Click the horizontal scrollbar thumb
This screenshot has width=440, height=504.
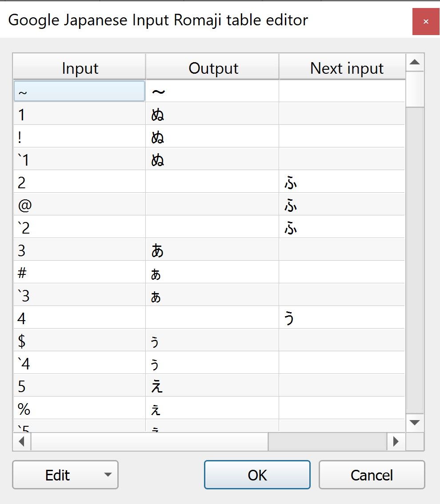[x=150, y=441]
